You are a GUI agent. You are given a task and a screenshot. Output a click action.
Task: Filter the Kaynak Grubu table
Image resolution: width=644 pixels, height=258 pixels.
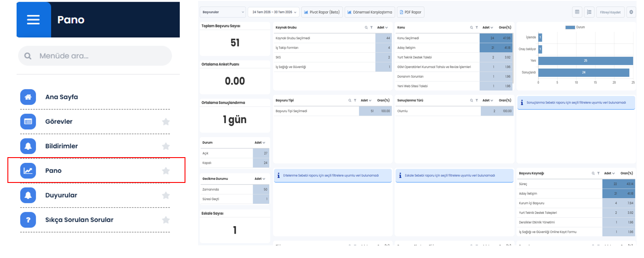point(371,28)
